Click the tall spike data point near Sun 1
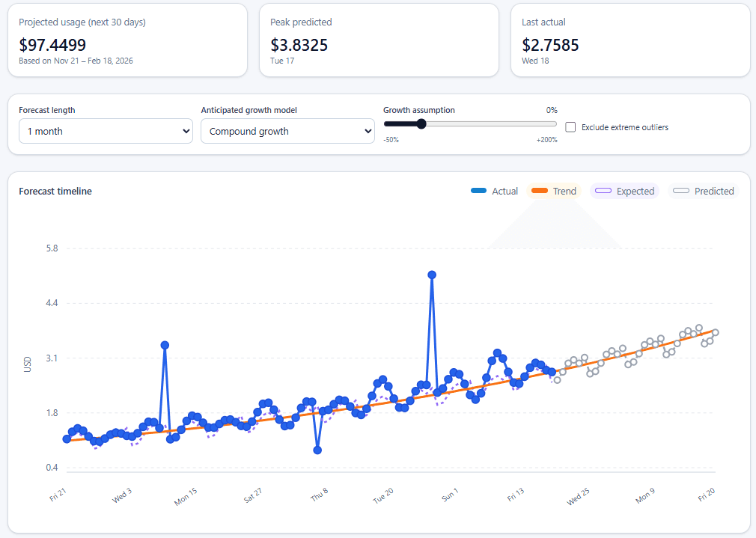 [x=432, y=275]
